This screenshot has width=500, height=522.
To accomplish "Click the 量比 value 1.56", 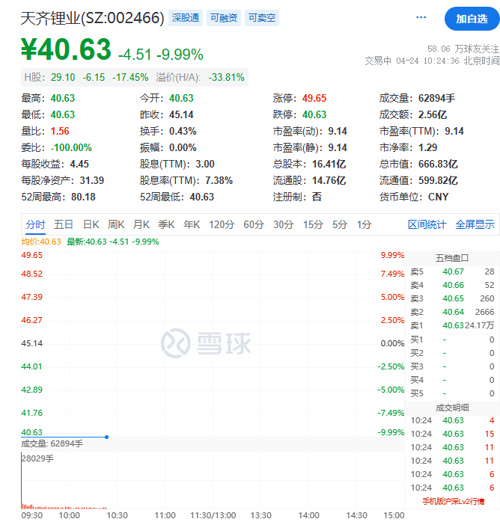I will [x=60, y=131].
